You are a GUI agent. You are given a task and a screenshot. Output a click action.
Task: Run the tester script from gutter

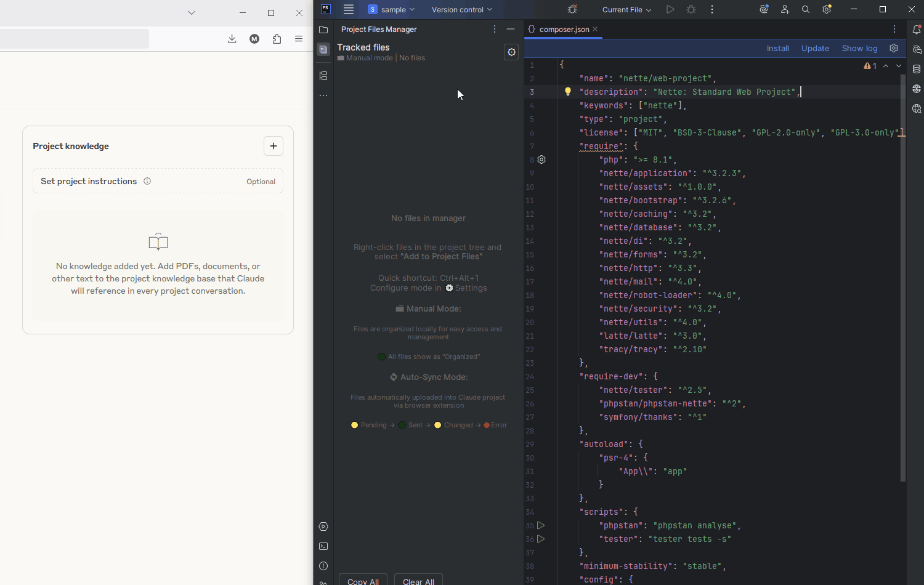(541, 539)
